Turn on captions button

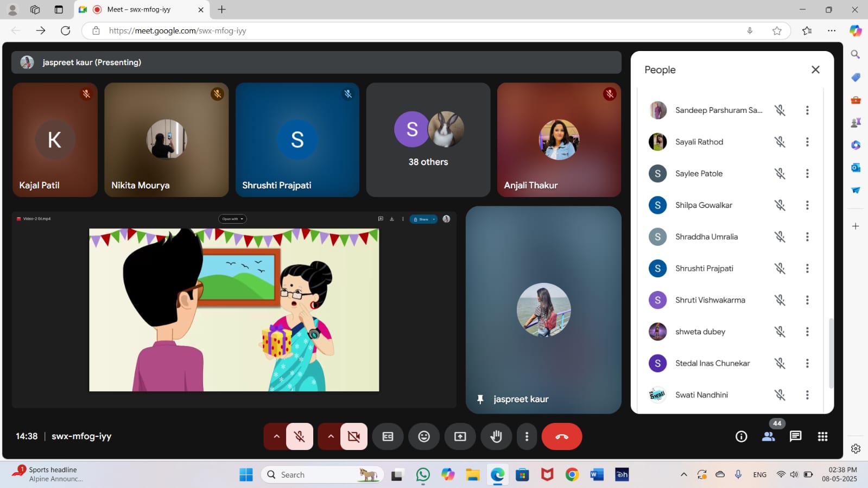coord(388,436)
